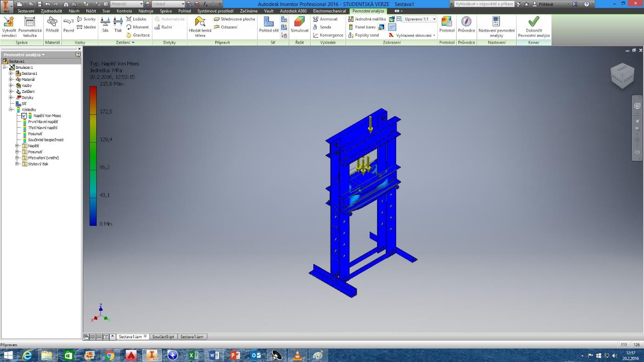Click the ViewCube in the viewport
Viewport: 644px width, 362px height.
pos(622,77)
